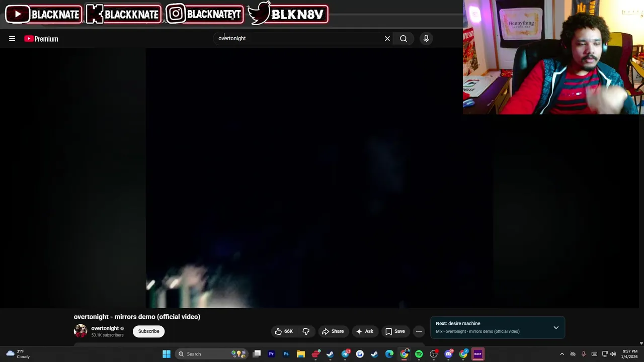Image resolution: width=644 pixels, height=362 pixels.
Task: Open the Windows Start menu
Action: (167, 354)
